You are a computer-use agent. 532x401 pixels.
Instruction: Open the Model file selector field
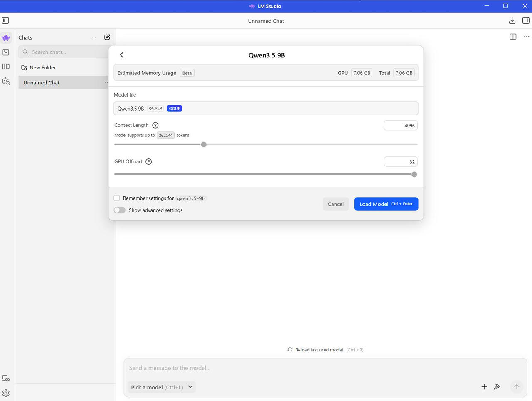[266, 109]
